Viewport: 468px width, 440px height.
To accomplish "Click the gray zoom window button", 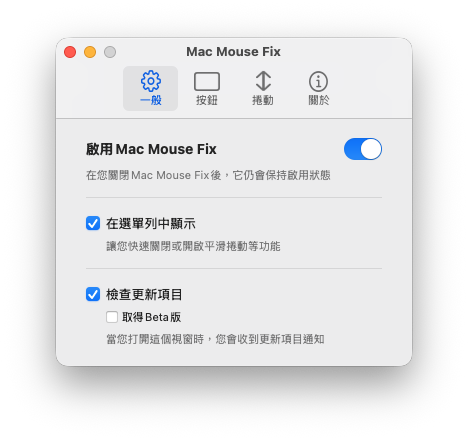I will pos(110,52).
